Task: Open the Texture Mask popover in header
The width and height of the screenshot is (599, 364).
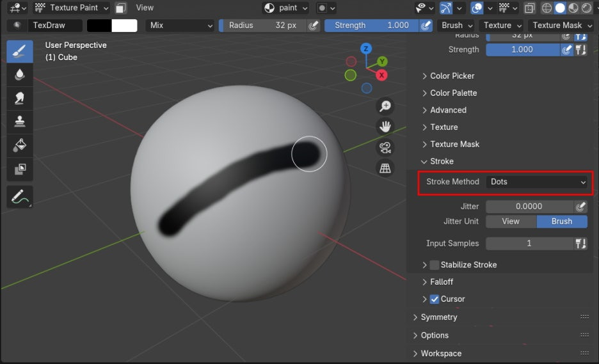Action: coord(562,25)
